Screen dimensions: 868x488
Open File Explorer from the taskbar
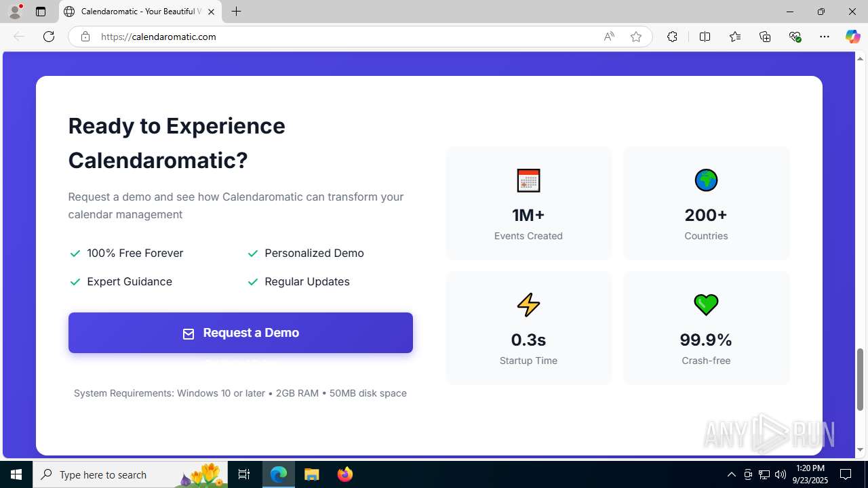pos(311,474)
